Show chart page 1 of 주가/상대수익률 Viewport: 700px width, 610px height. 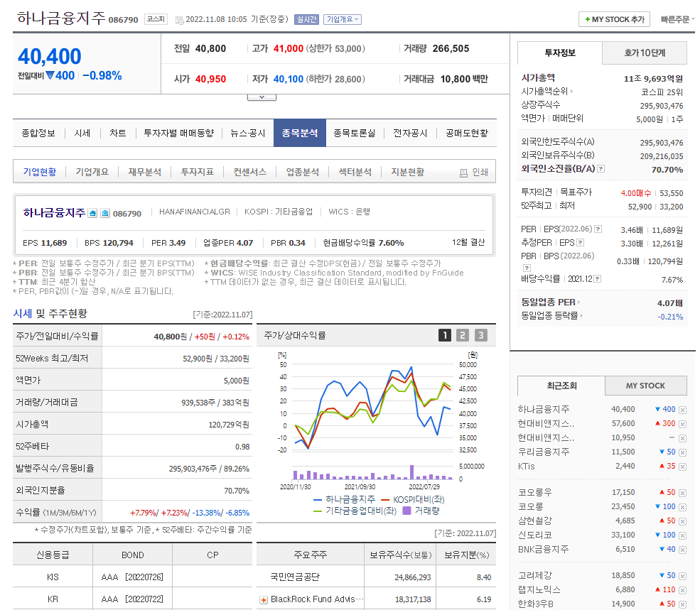coord(445,335)
